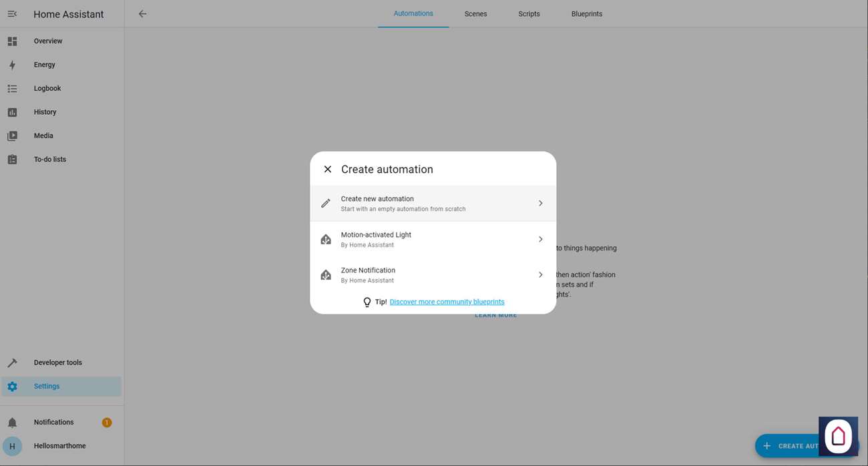Image resolution: width=868 pixels, height=466 pixels.
Task: Open History in the sidebar
Action: [x=61, y=112]
